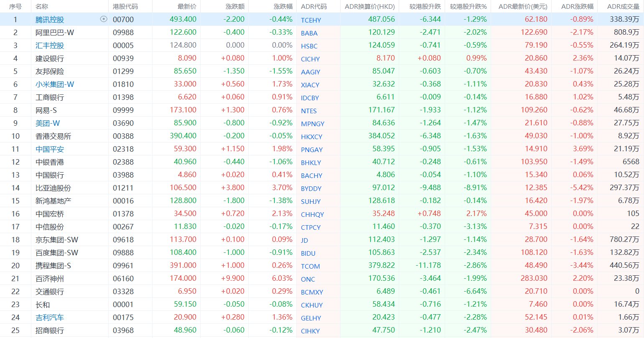Click the 较港股升跌% column header
Image resolution: width=644 pixels, height=338 pixels.
pos(468,7)
